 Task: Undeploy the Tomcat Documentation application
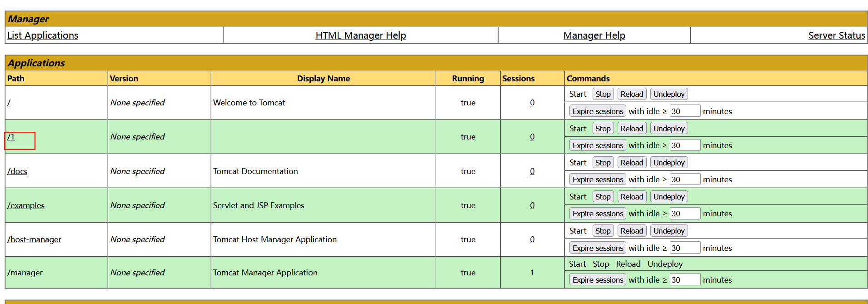pyautogui.click(x=669, y=163)
